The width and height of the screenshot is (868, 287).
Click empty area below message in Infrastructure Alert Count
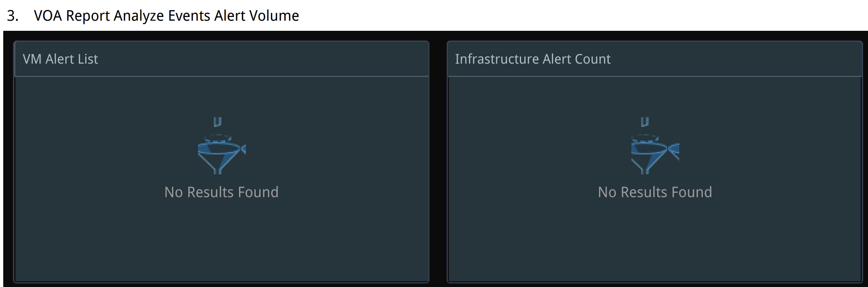[655, 243]
